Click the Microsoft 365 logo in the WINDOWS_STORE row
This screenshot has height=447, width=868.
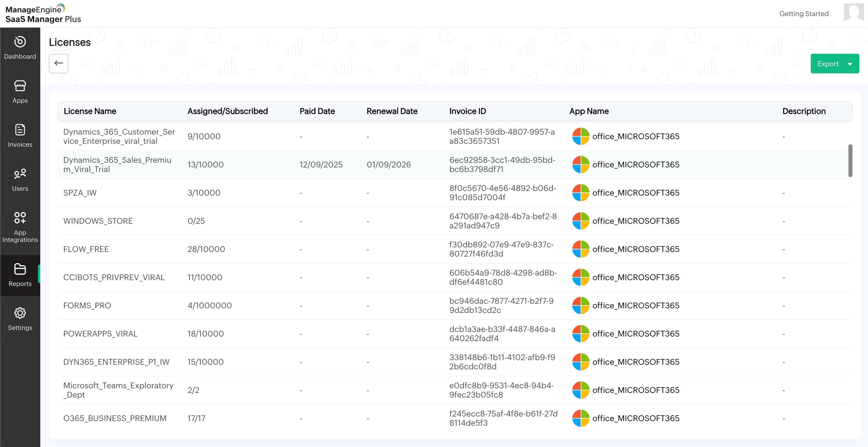581,221
